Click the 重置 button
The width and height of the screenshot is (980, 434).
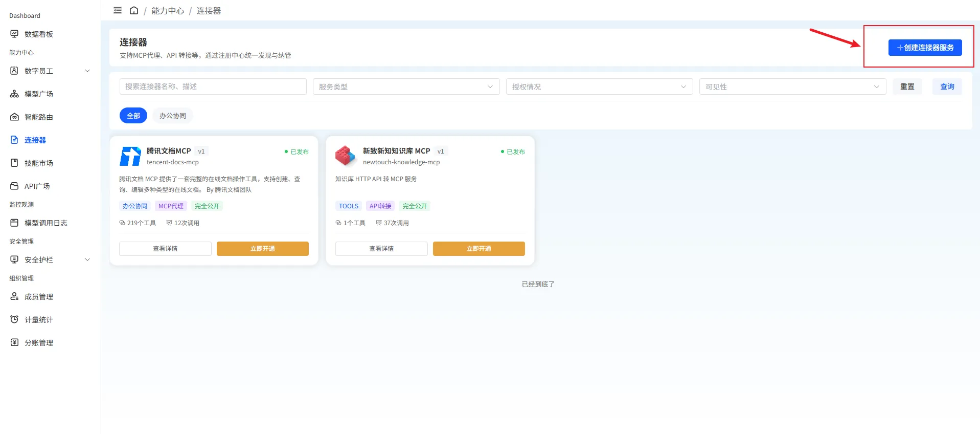(x=907, y=86)
